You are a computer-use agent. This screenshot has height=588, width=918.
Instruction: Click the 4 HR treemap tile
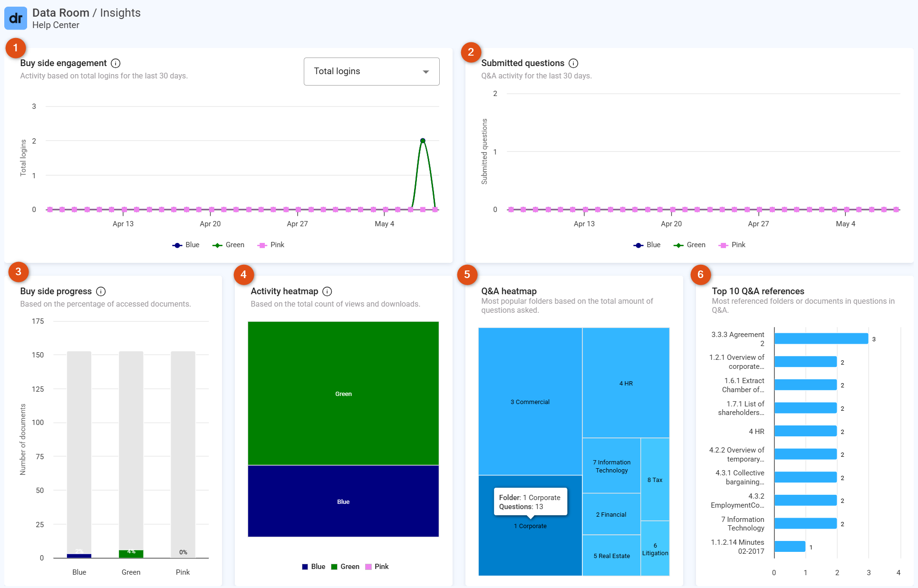pos(626,383)
